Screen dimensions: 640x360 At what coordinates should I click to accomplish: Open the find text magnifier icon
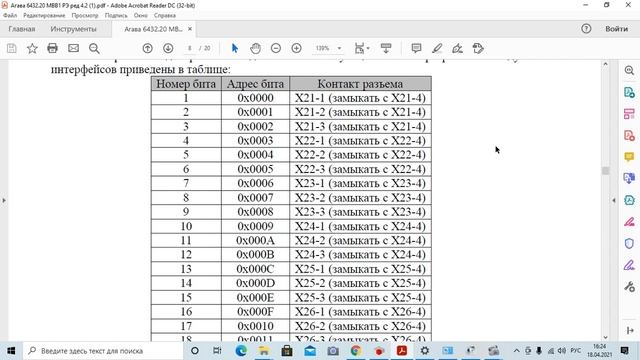pos(94,49)
